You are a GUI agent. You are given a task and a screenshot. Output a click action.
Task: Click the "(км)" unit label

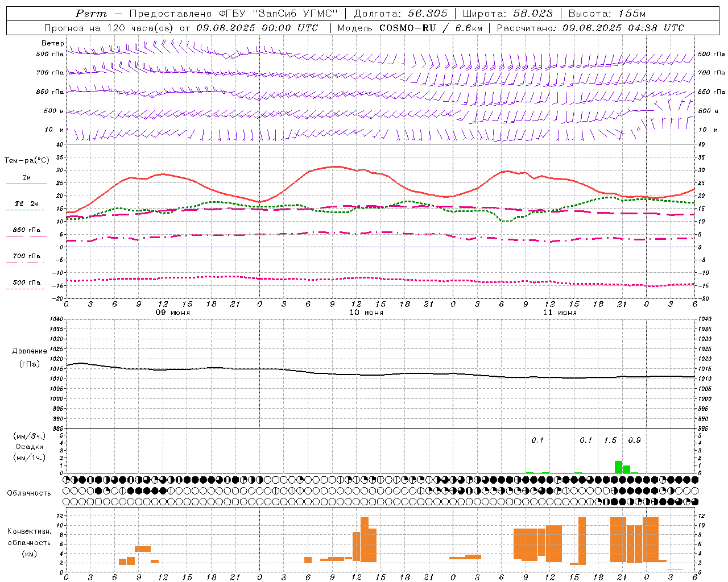[x=29, y=554]
